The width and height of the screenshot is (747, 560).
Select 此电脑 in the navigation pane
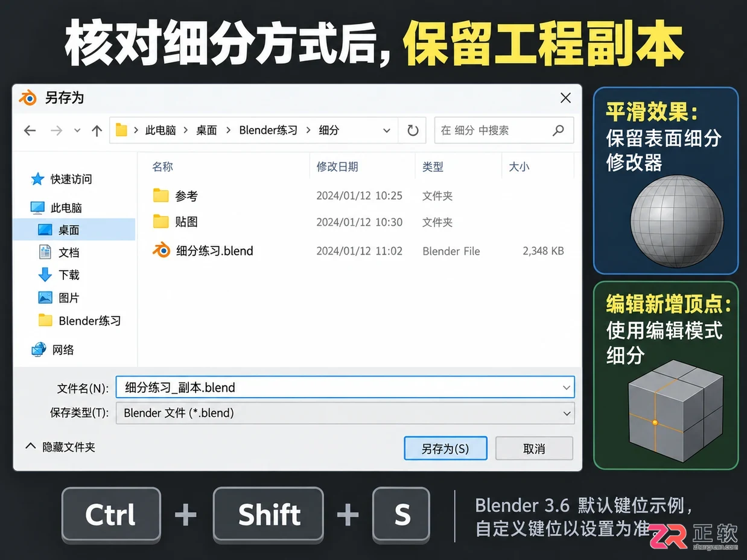tap(66, 208)
